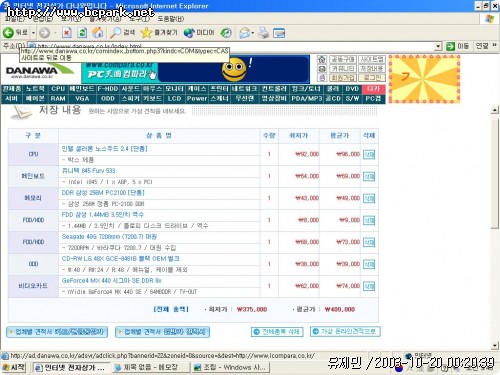Open the FDD 삼성 1.44MB product link
This screenshot has width=500, height=375.
coord(102,215)
